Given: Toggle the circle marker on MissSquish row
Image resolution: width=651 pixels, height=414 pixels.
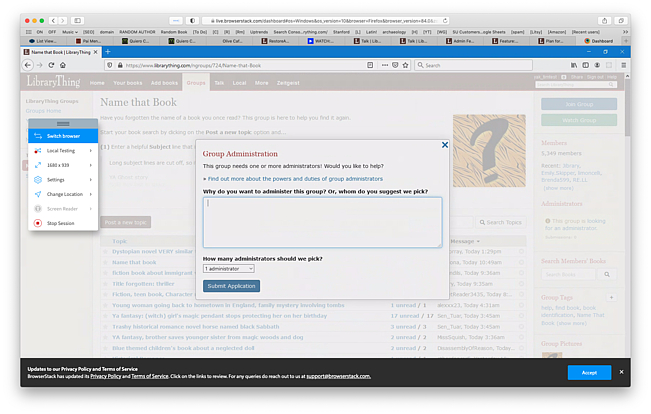Looking at the screenshot, I should (521, 338).
